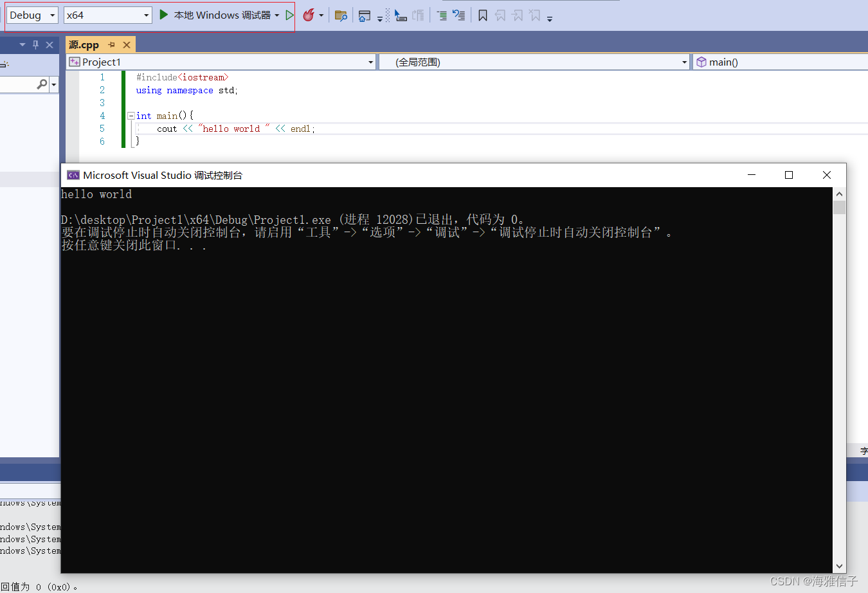Screen dimensions: 868x593
Task: Click the search magnifier in side panel
Action: [42, 84]
